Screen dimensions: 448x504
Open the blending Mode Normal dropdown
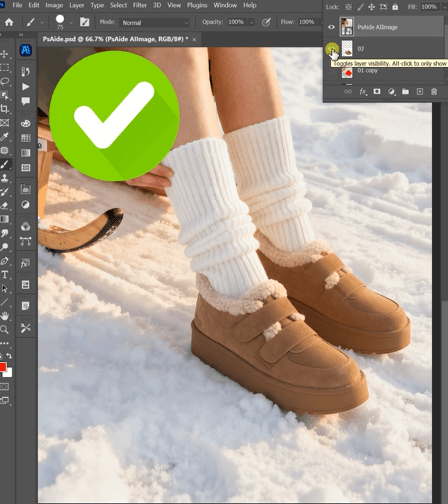[x=155, y=23]
